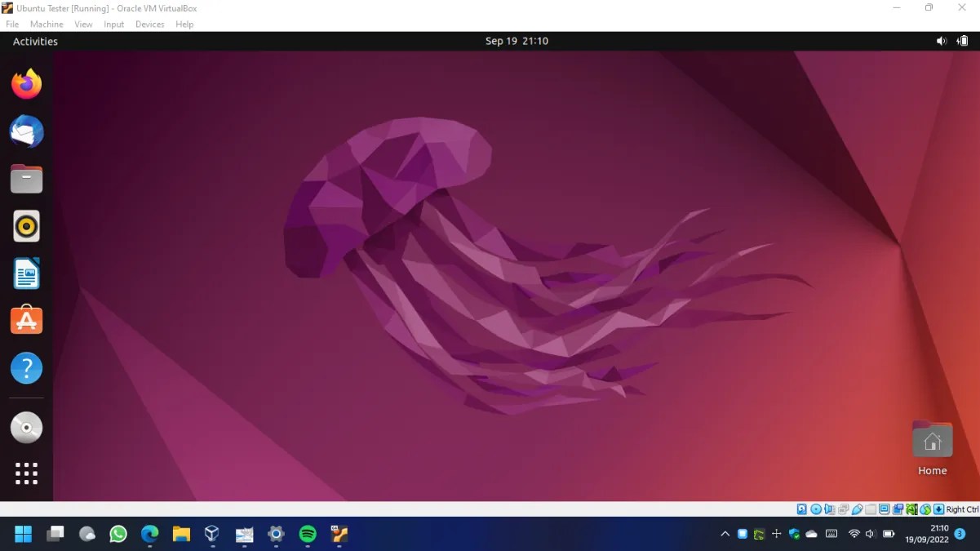This screenshot has height=551, width=980.
Task: Open notification center badge showing 3
Action: tap(960, 534)
